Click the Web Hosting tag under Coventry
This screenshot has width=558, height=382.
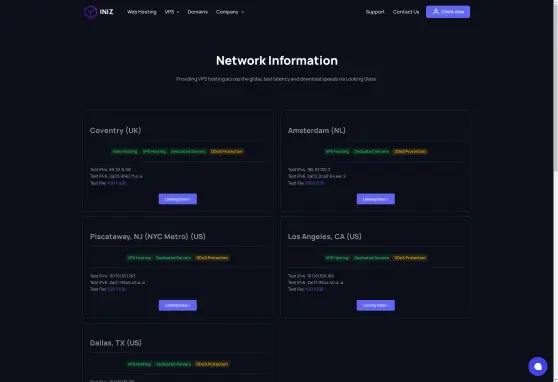click(x=125, y=151)
